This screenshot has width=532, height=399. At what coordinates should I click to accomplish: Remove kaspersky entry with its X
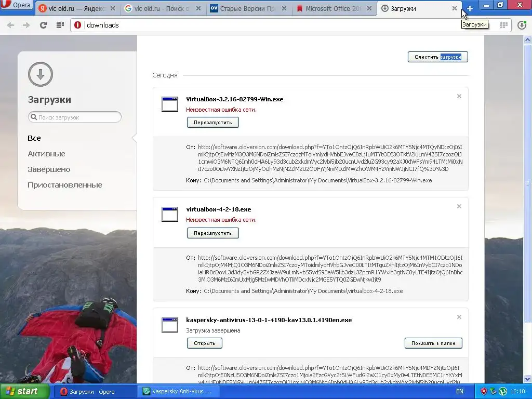459,317
